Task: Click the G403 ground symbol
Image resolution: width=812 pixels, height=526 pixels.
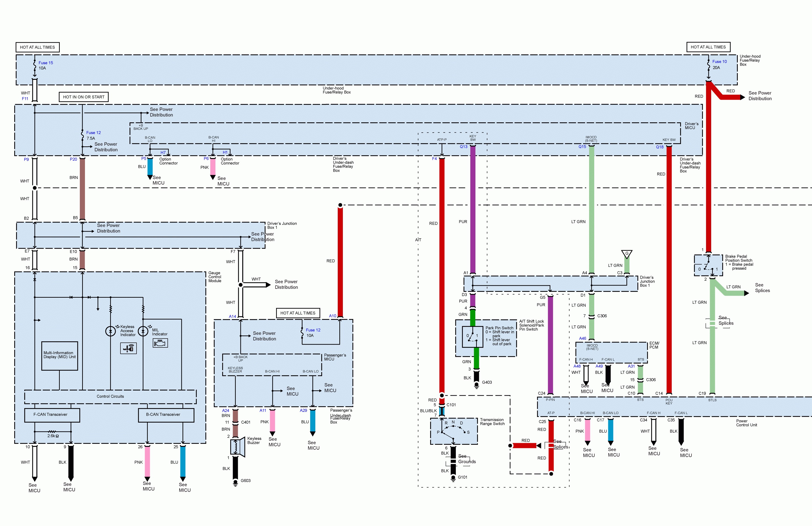Action: (476, 385)
